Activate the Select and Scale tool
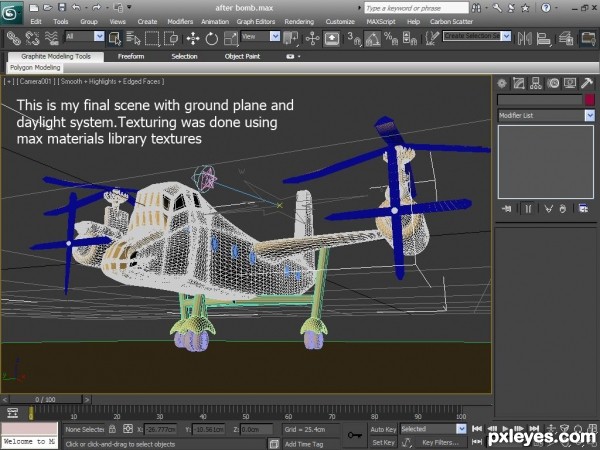The width and height of the screenshot is (600, 450). 231,39
